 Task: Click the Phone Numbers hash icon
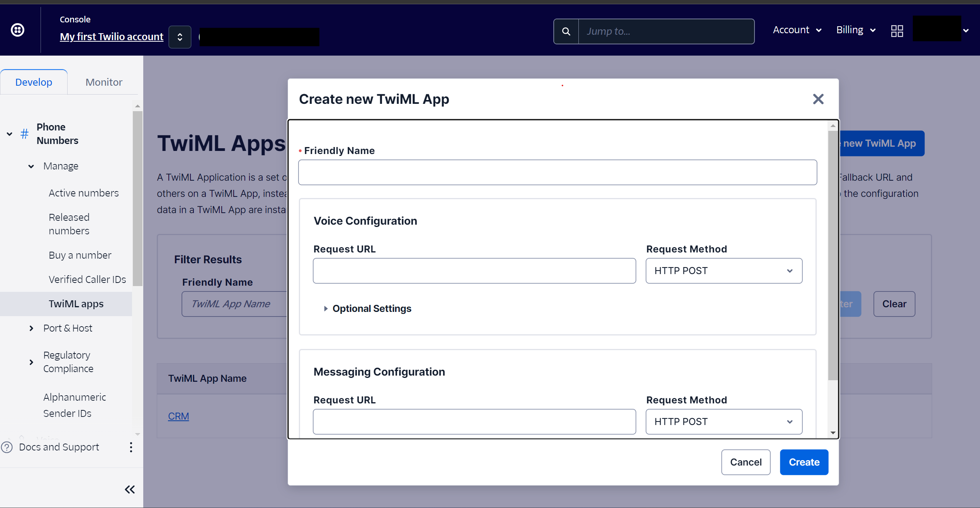click(x=24, y=134)
